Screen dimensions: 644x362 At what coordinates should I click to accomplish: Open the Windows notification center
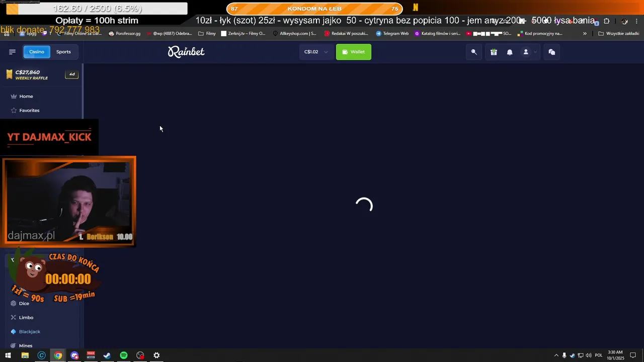tap(633, 355)
